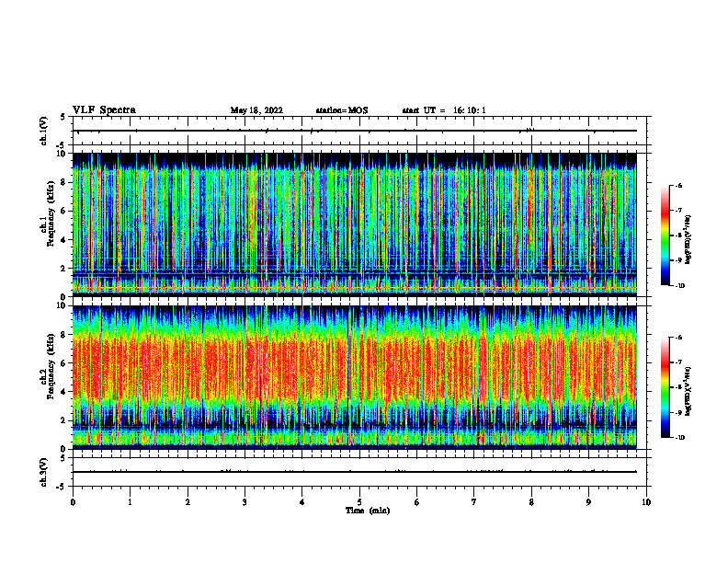This screenshot has width=728, height=563.
Task: Click the "-6" tick on ch.2 colorbar
Action: point(678,338)
